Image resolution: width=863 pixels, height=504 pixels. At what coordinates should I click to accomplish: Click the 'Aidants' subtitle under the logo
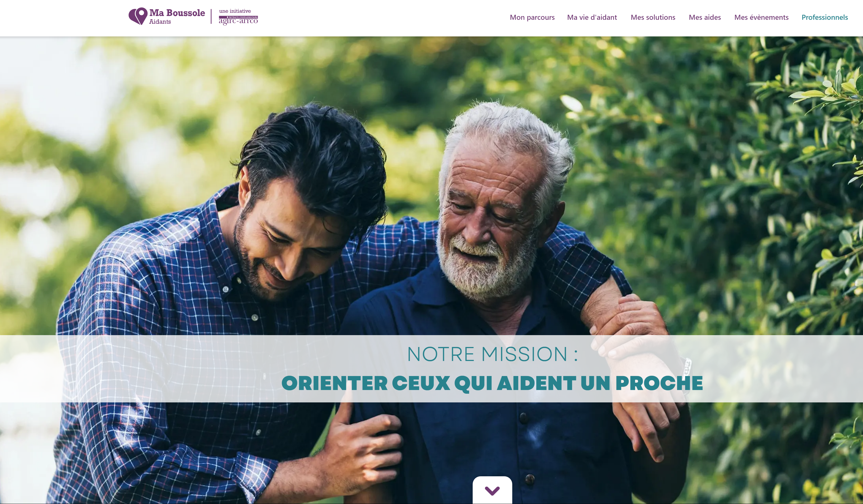point(160,22)
